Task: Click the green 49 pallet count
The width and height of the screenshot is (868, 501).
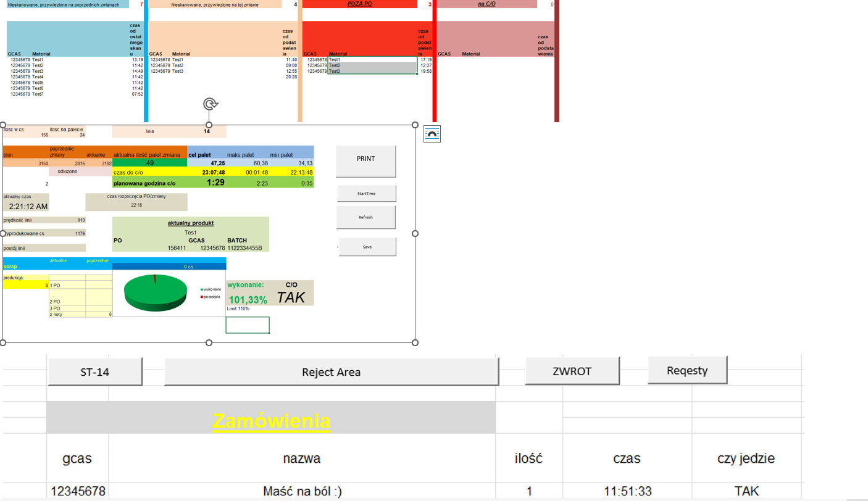Action: 150,163
